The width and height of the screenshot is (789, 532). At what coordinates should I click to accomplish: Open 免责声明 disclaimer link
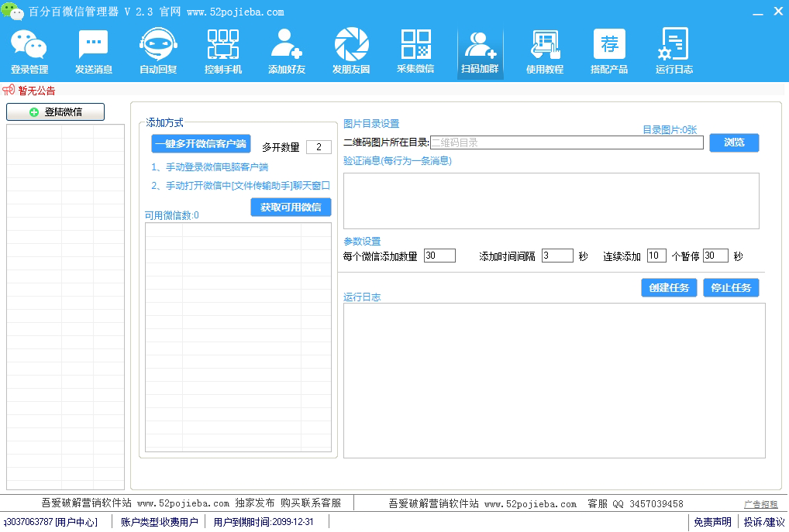(x=712, y=522)
